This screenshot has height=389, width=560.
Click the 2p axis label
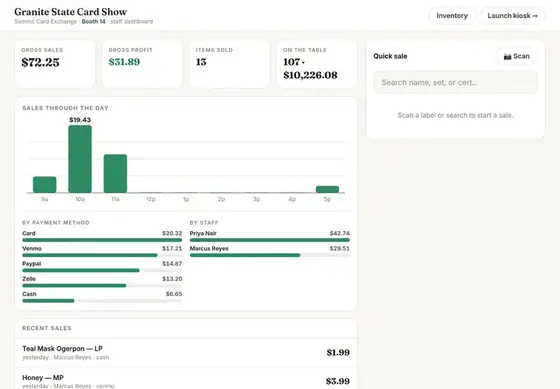click(221, 199)
